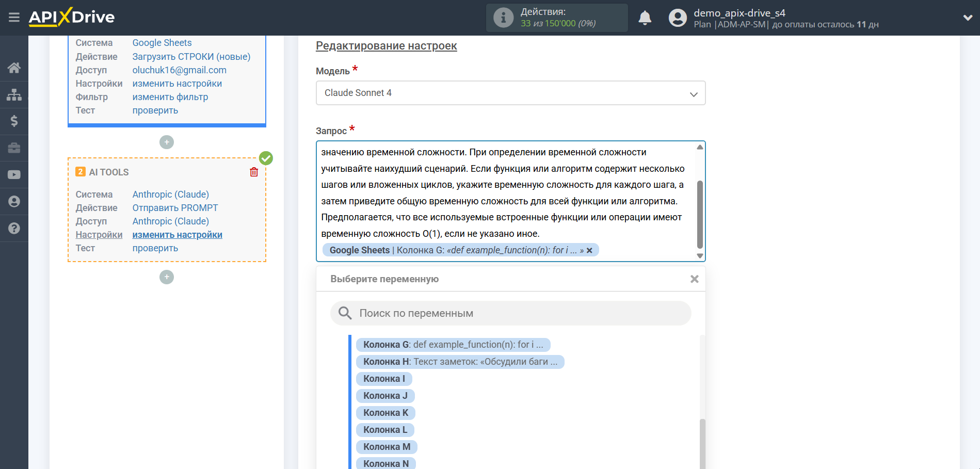The image size is (980, 469).
Task: Click the Поиск по переменным search field
Action: coord(510,313)
